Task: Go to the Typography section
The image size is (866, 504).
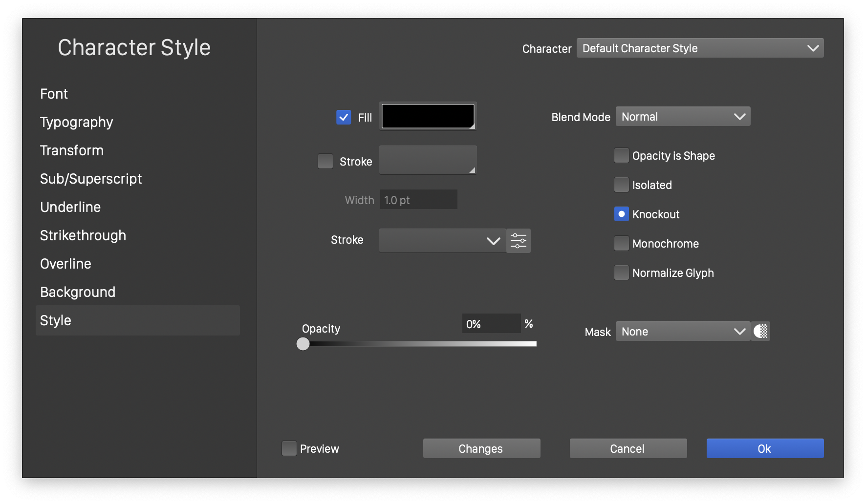Action: tap(77, 122)
